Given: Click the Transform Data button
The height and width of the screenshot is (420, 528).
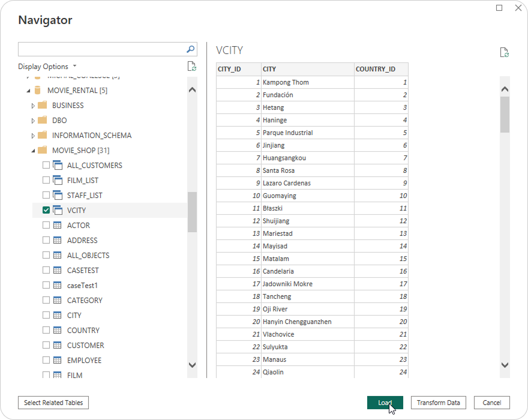Looking at the screenshot, I should point(438,403).
